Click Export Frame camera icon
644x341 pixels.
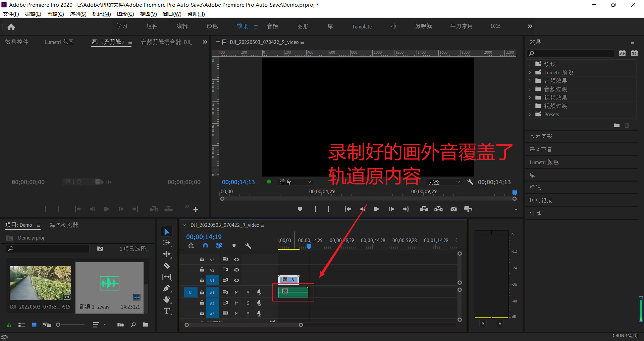click(x=453, y=209)
